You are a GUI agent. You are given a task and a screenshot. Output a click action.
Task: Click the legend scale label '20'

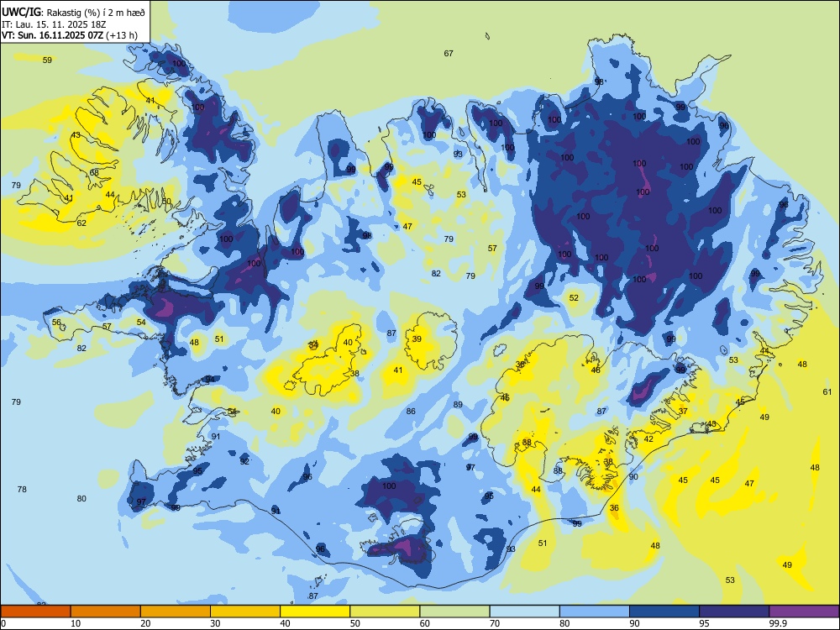pyautogui.click(x=145, y=623)
